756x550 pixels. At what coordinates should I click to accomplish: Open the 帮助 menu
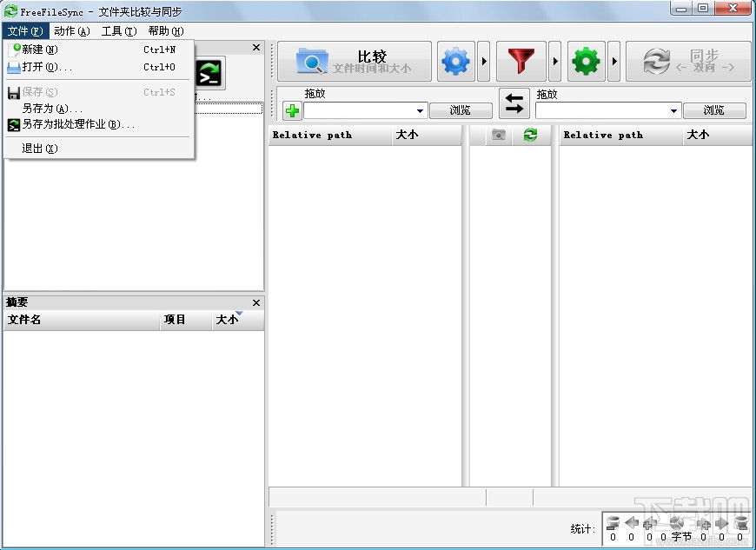(165, 30)
